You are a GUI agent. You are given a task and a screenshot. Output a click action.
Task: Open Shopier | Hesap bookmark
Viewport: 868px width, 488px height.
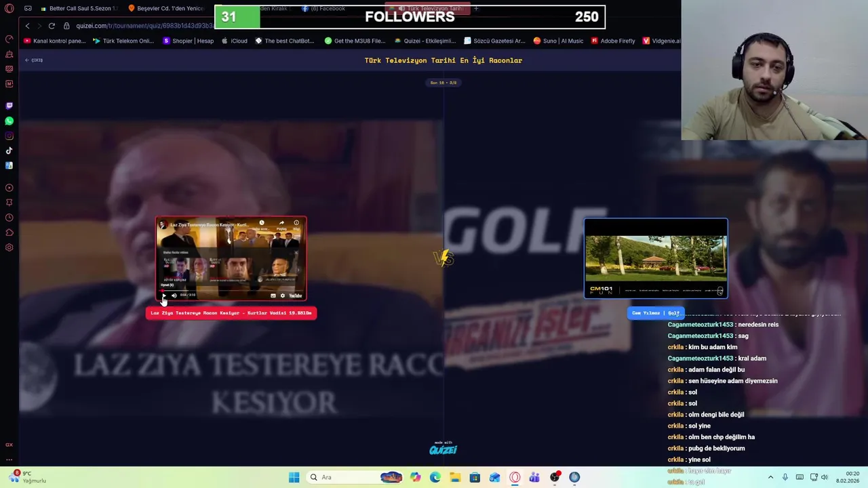coord(189,41)
